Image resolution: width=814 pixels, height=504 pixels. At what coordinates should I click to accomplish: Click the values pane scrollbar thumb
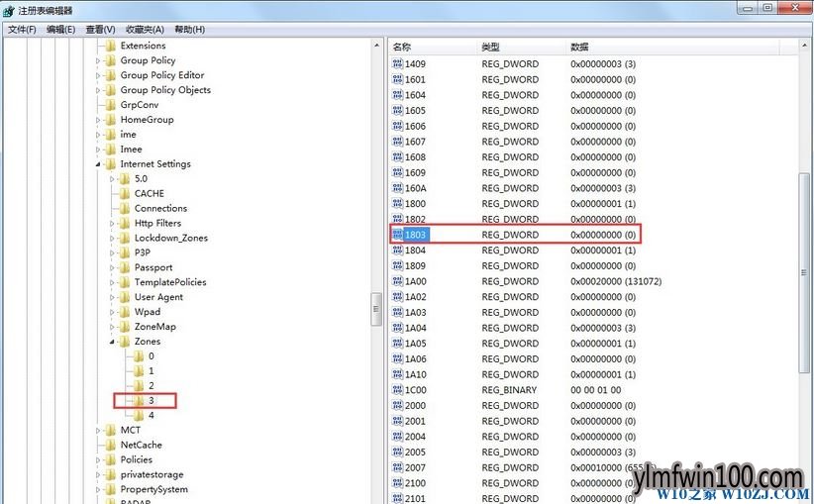(x=805, y=272)
